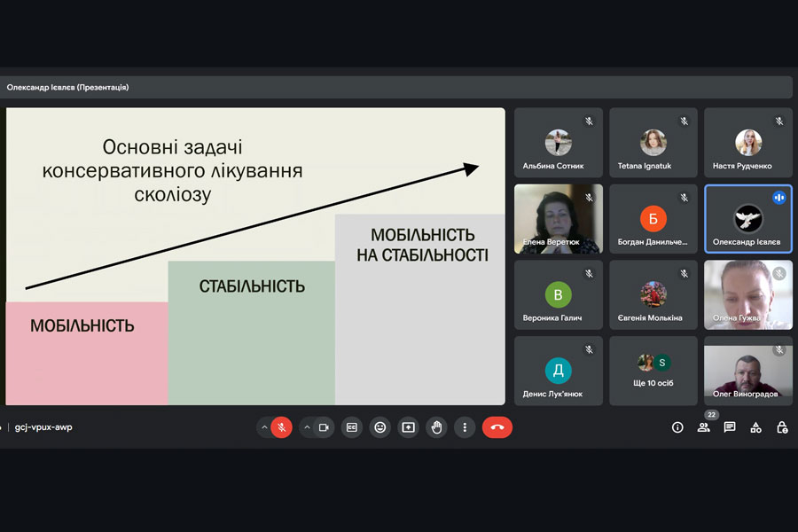Click muted mic icon on Євгенія Молькіна tile
This screenshot has height=532, width=798.
[684, 273]
